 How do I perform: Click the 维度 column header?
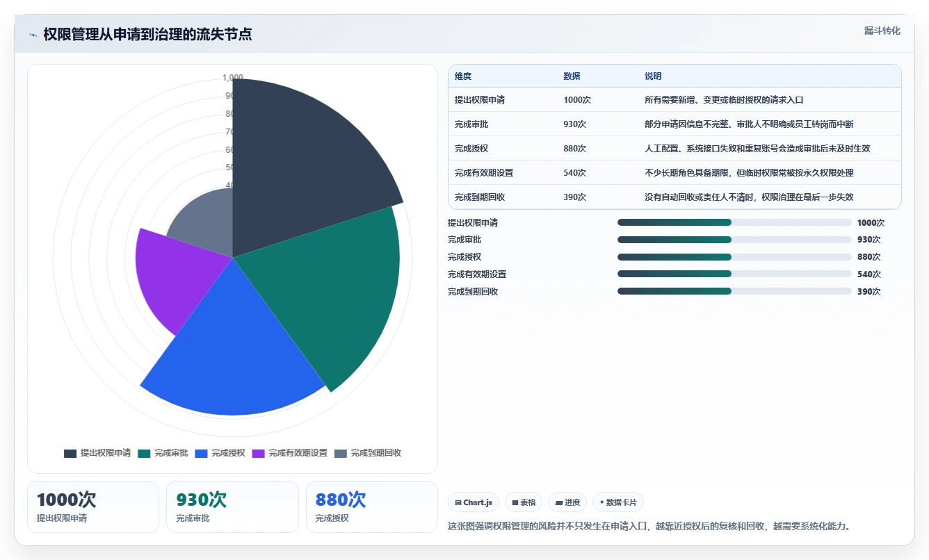pos(463,76)
